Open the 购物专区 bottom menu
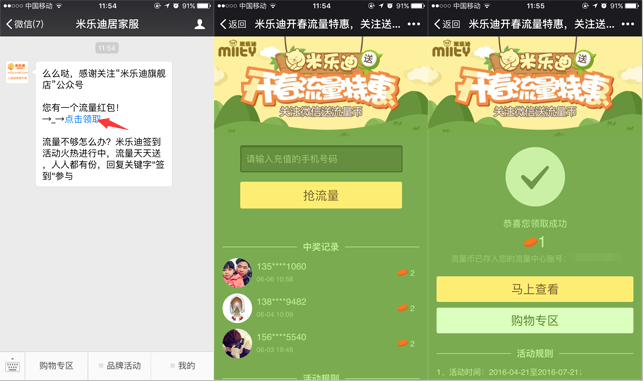This screenshot has width=643, height=381. (56, 365)
